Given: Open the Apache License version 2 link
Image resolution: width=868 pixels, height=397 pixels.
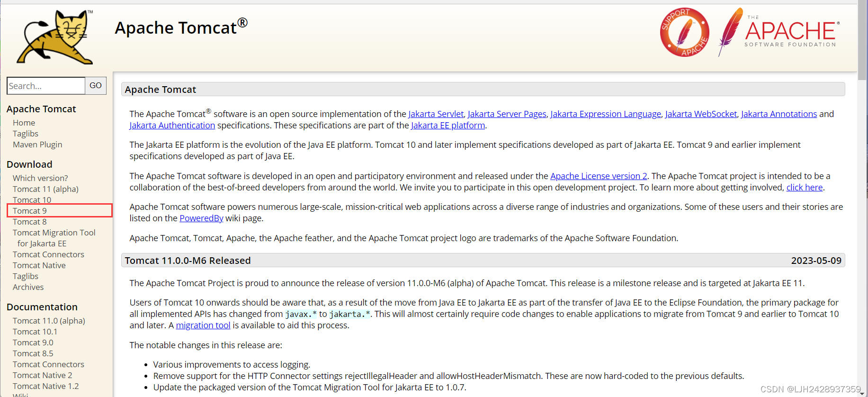Looking at the screenshot, I should (599, 176).
